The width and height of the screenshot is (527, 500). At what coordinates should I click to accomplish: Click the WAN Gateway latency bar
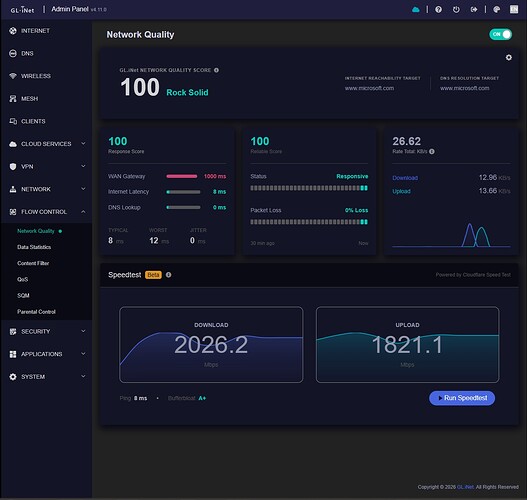pos(182,176)
